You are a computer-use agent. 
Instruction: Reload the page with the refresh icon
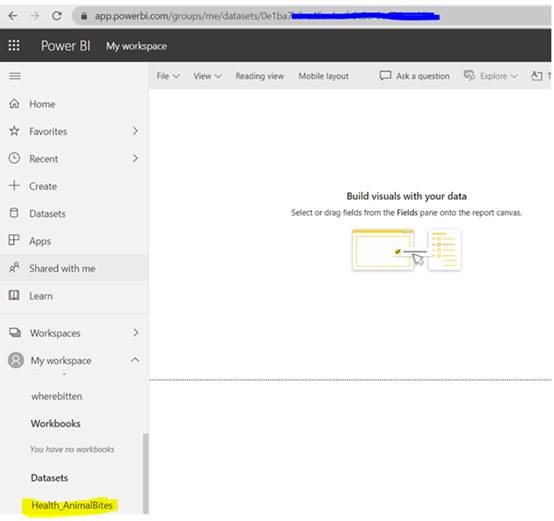[x=57, y=16]
